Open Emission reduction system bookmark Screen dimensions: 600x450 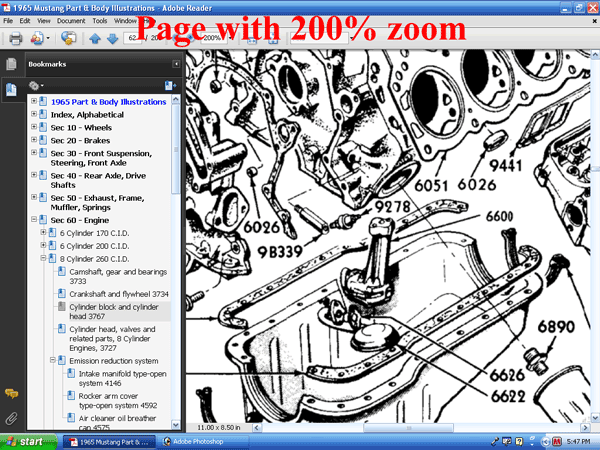coord(114,361)
